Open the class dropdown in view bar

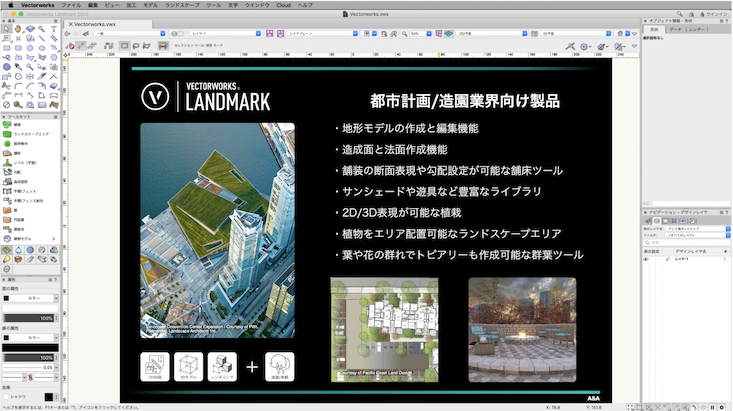(129, 34)
